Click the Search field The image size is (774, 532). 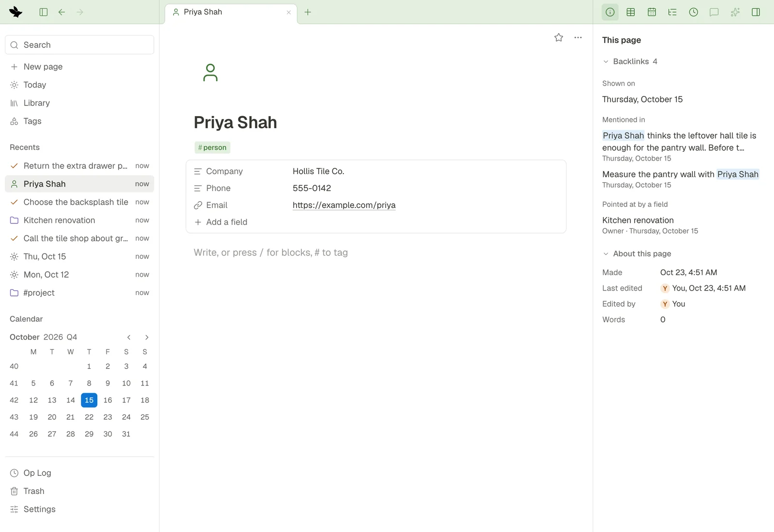79,45
